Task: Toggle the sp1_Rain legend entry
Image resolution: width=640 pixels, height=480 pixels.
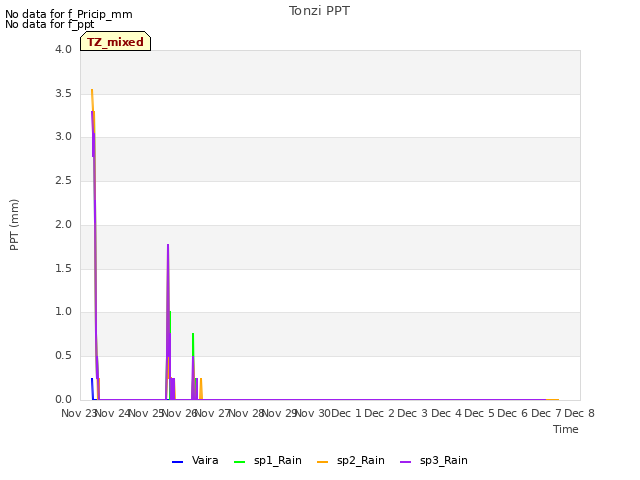Action: 268,461
